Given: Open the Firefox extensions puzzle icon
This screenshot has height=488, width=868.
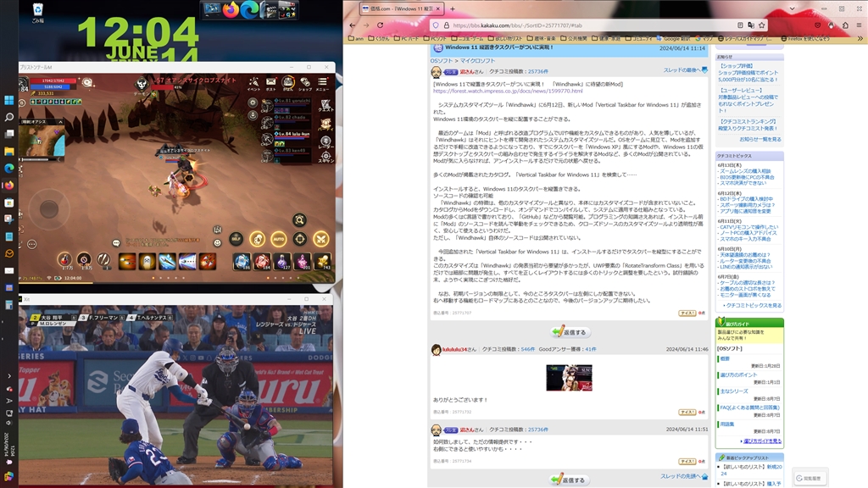Looking at the screenshot, I should (x=845, y=25).
